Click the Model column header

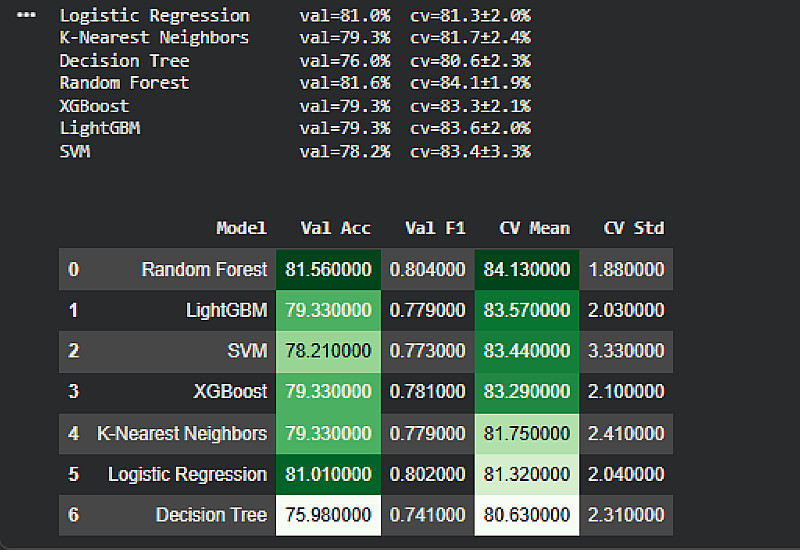(x=241, y=228)
